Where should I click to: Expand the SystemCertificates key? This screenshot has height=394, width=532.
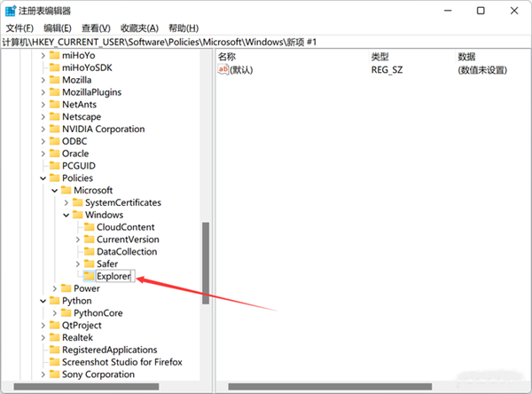(x=66, y=202)
